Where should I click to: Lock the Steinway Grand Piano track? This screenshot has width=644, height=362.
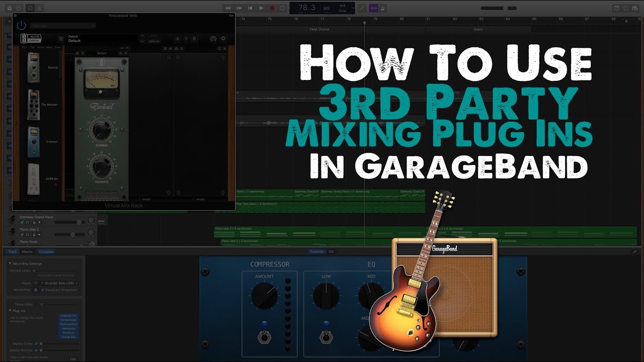[33, 222]
